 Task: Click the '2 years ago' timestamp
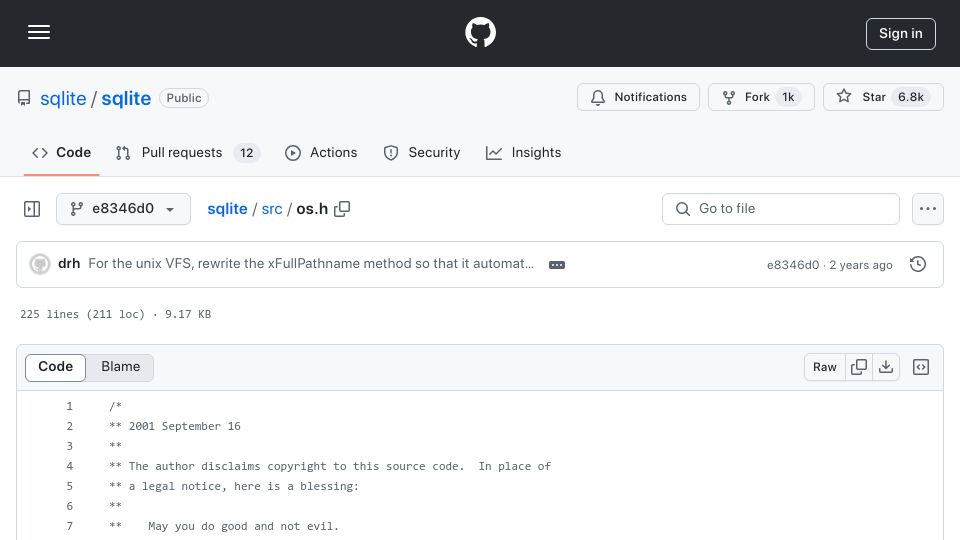(861, 264)
